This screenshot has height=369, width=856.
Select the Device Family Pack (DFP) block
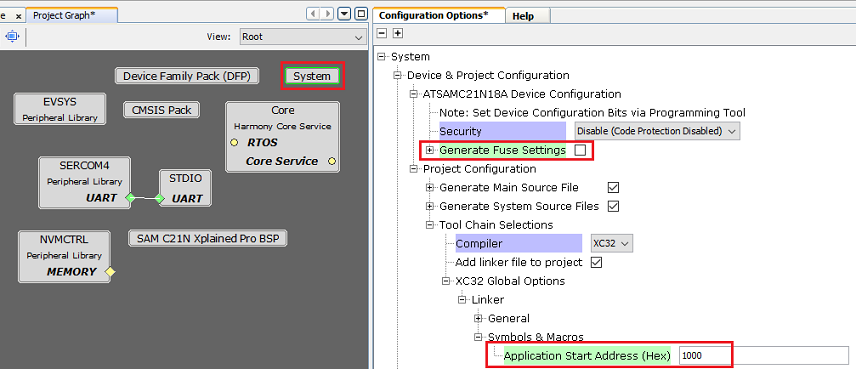tap(187, 76)
